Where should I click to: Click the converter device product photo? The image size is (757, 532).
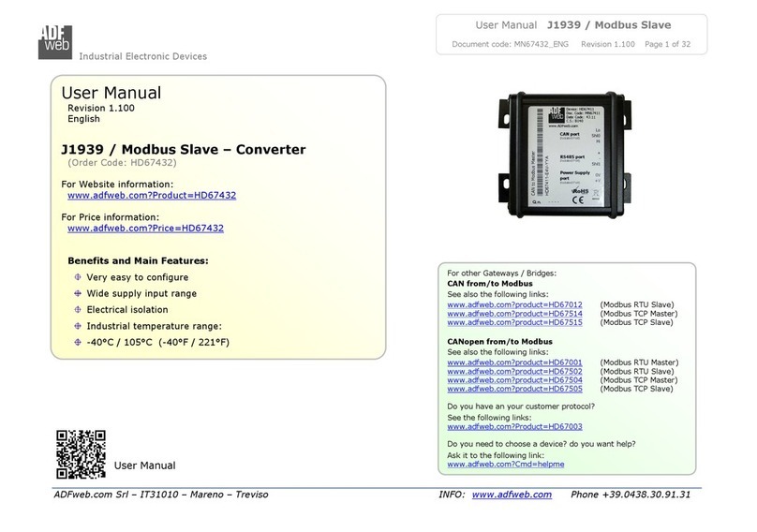pos(564,154)
